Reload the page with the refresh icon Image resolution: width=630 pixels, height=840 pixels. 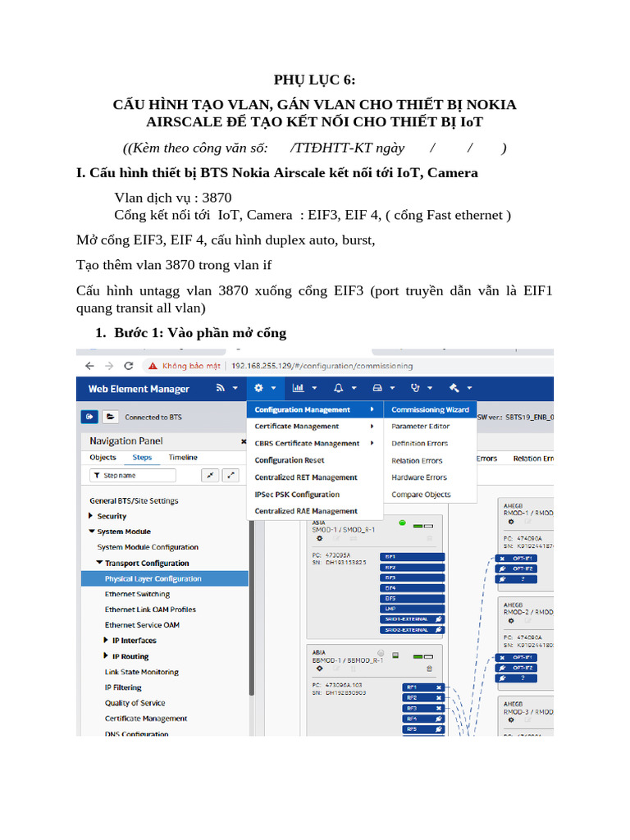[x=129, y=366]
